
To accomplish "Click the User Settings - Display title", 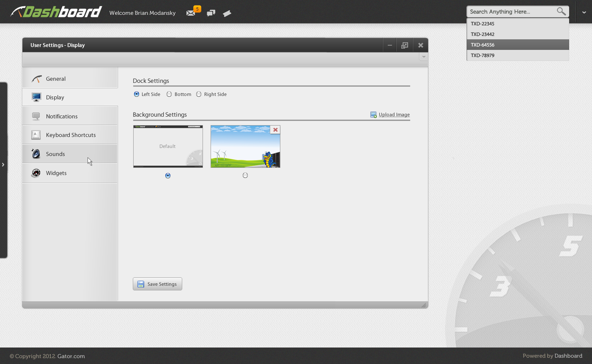I will click(x=58, y=45).
